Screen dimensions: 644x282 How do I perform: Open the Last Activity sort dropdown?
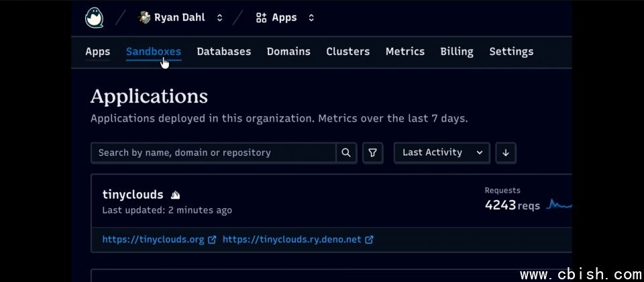(441, 153)
